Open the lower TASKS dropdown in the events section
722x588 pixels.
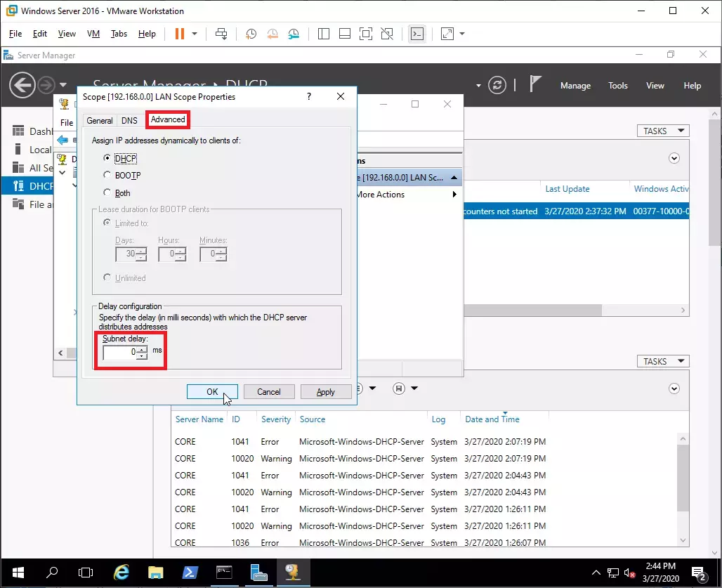tap(663, 361)
